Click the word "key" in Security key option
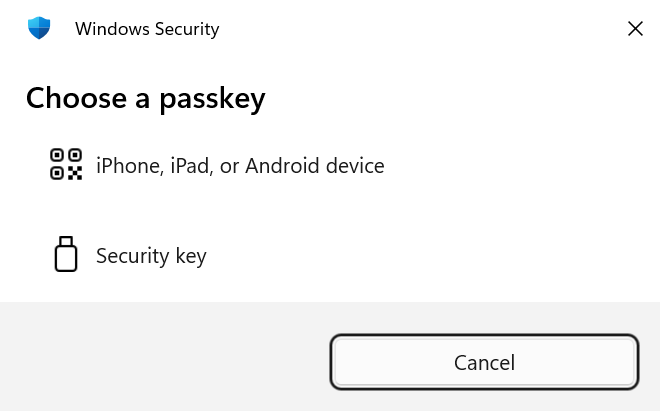 191,256
